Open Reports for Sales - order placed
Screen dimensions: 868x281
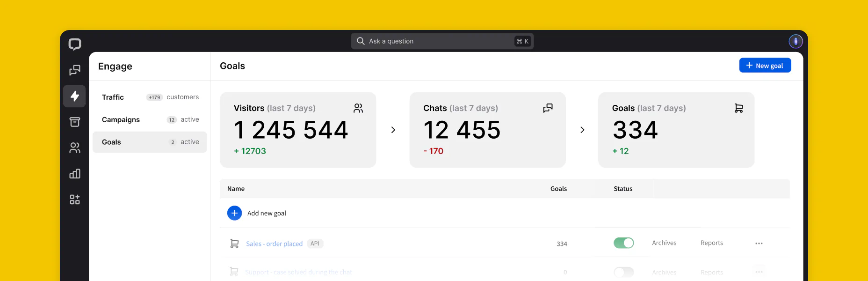(x=711, y=243)
